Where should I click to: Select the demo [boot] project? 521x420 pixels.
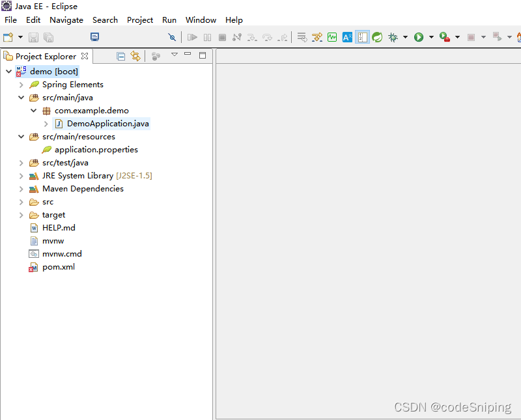47,72
